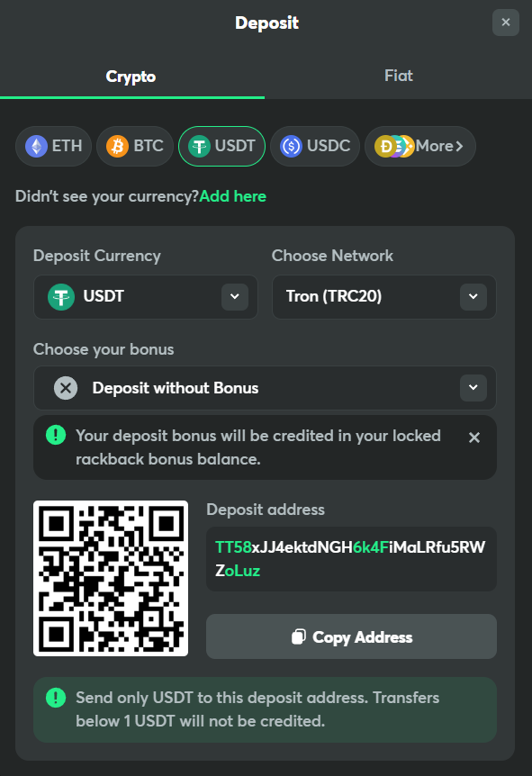Click the deposit QR code image
The image size is (532, 776).
(x=111, y=578)
